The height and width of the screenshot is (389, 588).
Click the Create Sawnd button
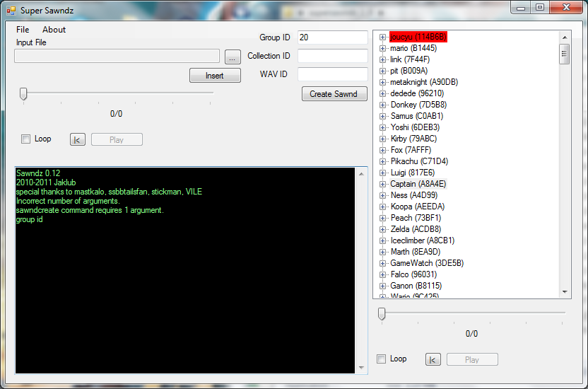pos(334,94)
